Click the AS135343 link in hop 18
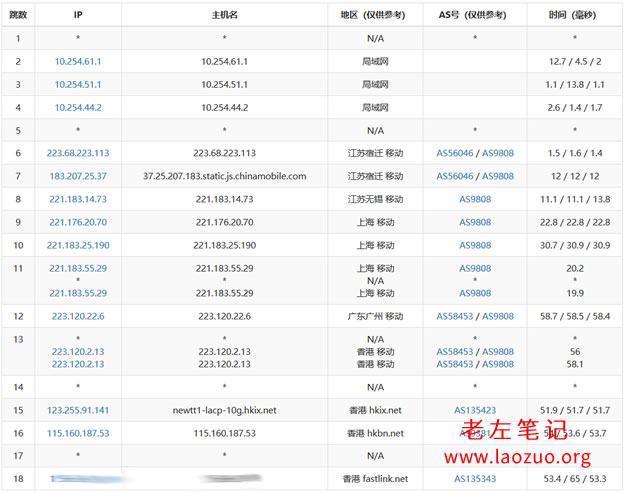Screen dimensions: 625x494 pyautogui.click(x=475, y=479)
